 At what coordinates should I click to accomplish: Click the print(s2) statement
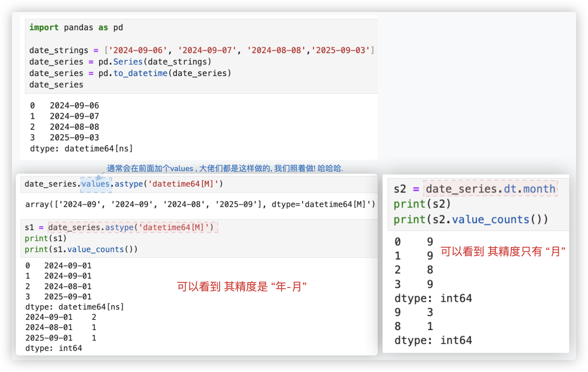pos(422,204)
